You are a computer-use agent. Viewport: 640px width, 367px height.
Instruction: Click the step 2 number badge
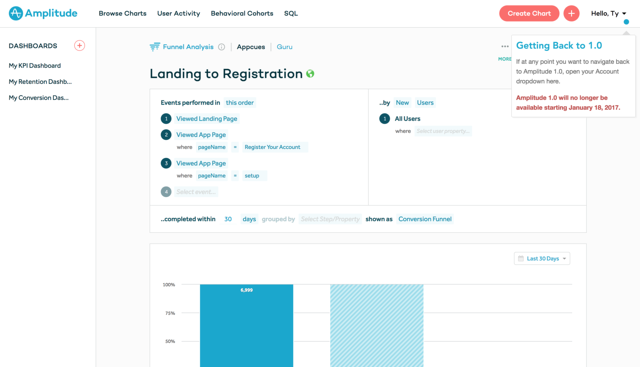(166, 135)
